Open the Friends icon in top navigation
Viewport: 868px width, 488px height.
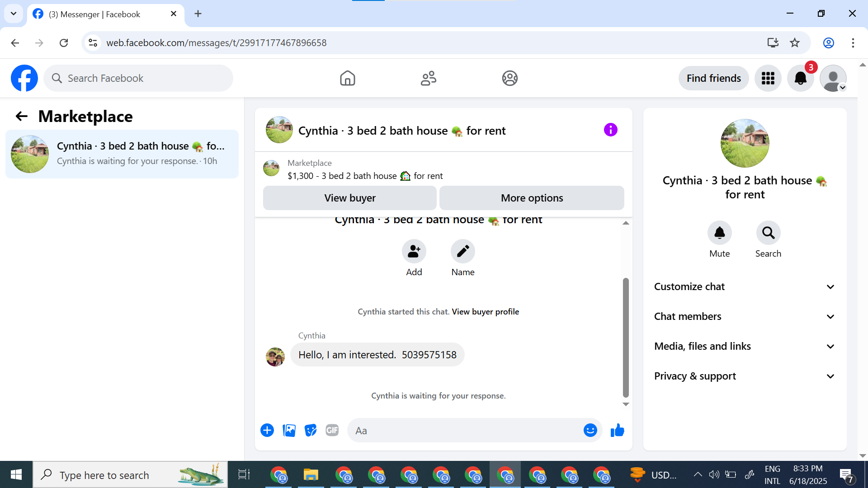tap(429, 78)
